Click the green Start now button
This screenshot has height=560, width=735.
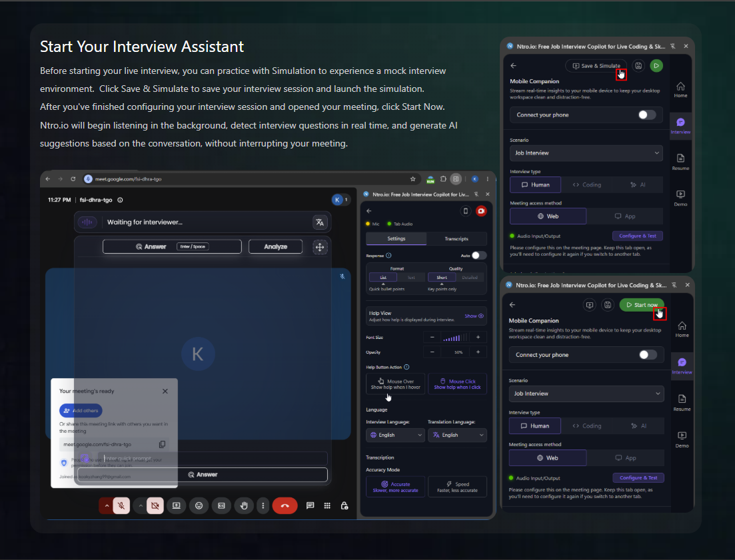pos(642,305)
